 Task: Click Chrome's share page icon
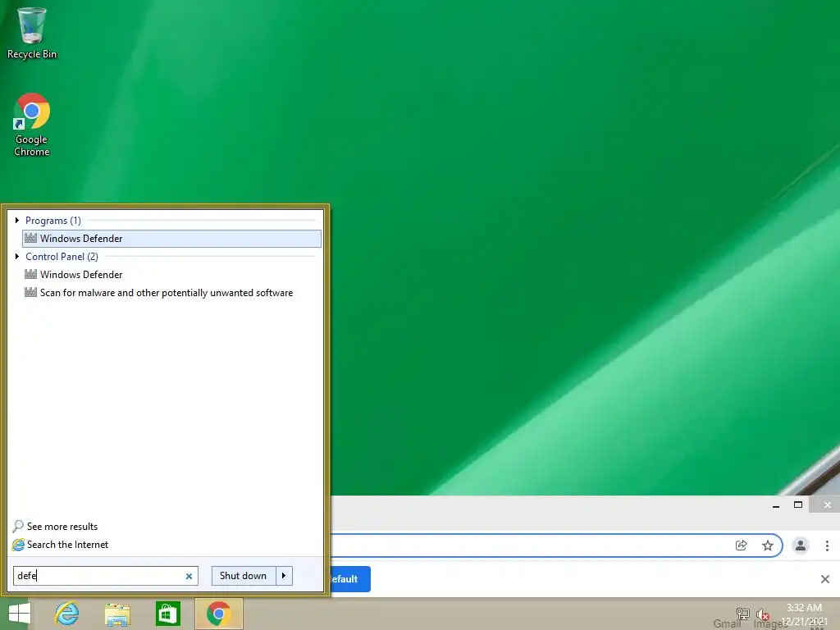(742, 546)
